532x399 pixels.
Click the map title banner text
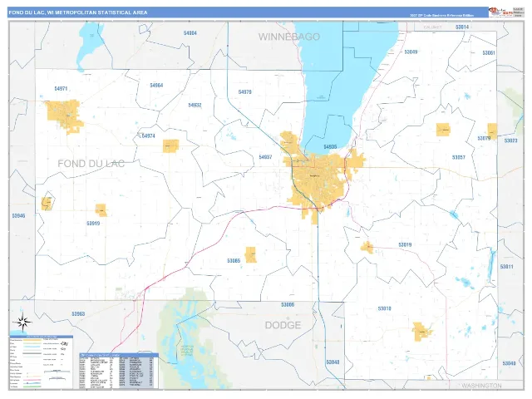[x=78, y=12]
